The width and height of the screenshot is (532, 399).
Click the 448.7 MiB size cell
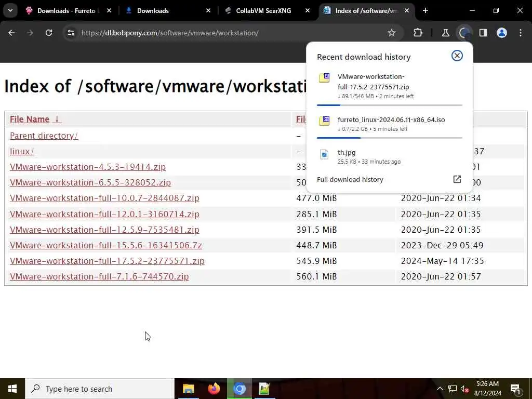[x=316, y=245]
